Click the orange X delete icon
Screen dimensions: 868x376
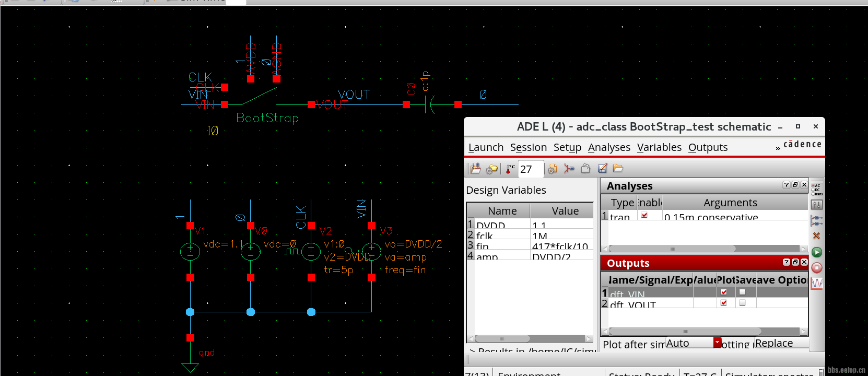pyautogui.click(x=817, y=236)
